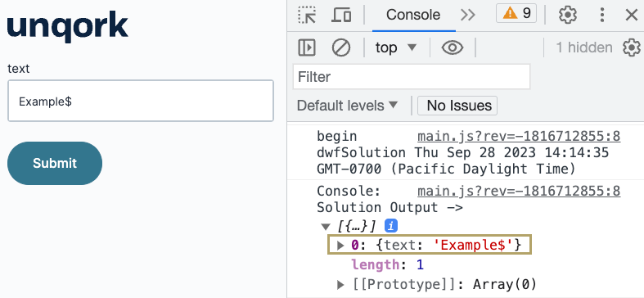This screenshot has height=298, width=644.
Task: Open main.js link next to Console:
Action: click(x=519, y=191)
